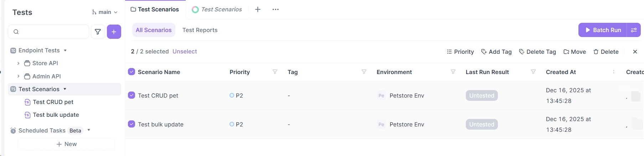This screenshot has height=156, width=644.
Task: Expand the Store API folder
Action: click(19, 63)
